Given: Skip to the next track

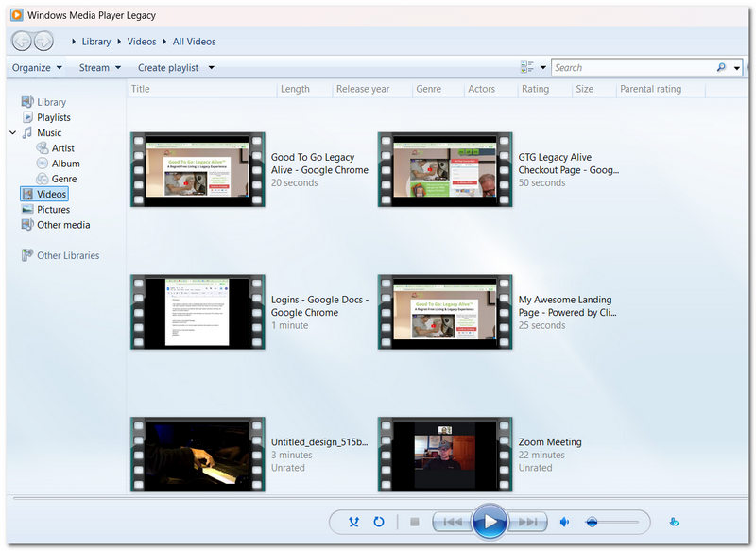Looking at the screenshot, I should click(x=527, y=522).
